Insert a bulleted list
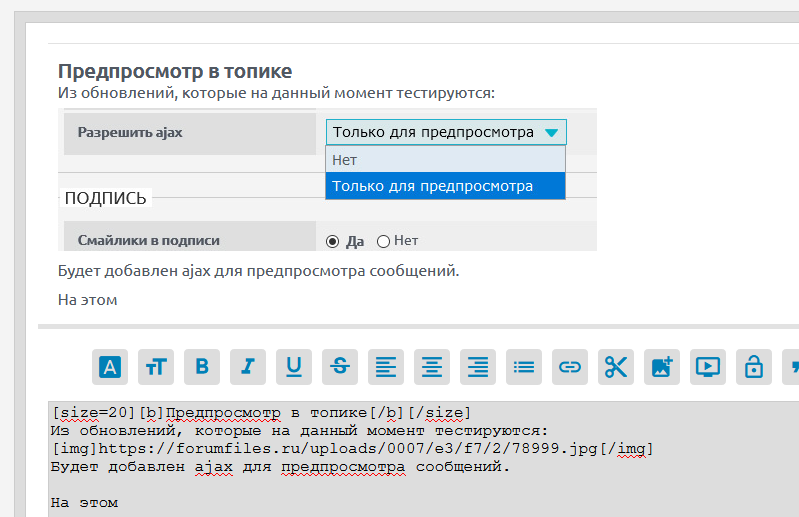Screen dimensions: 799x517 click(x=524, y=367)
